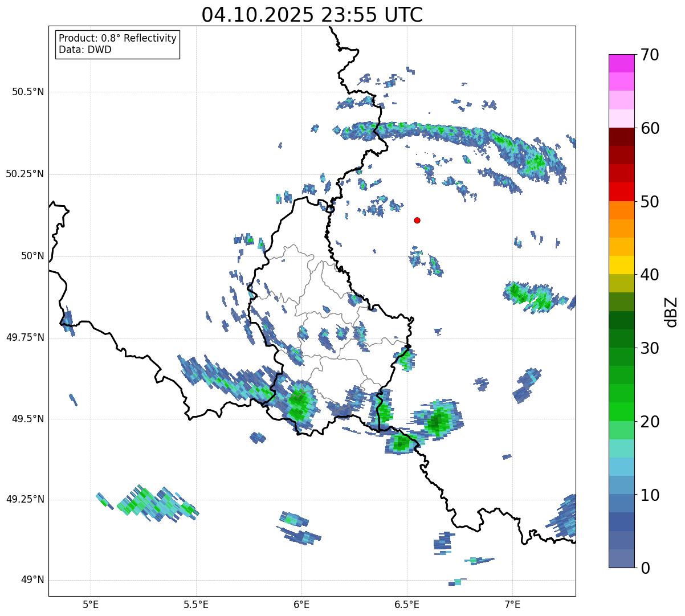Click the 50.5°N latitude label
The width and height of the screenshot is (685, 616).
(x=28, y=92)
